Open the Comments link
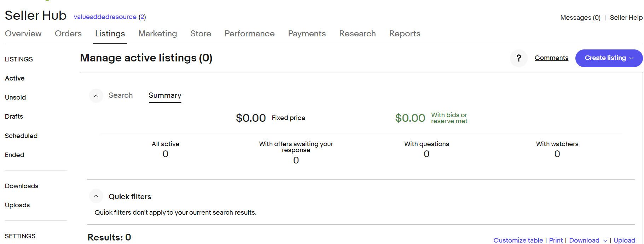 coord(551,58)
